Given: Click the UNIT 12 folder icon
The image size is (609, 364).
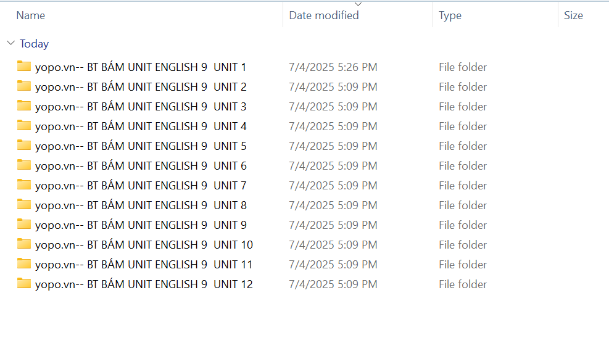Looking at the screenshot, I should click(24, 284).
